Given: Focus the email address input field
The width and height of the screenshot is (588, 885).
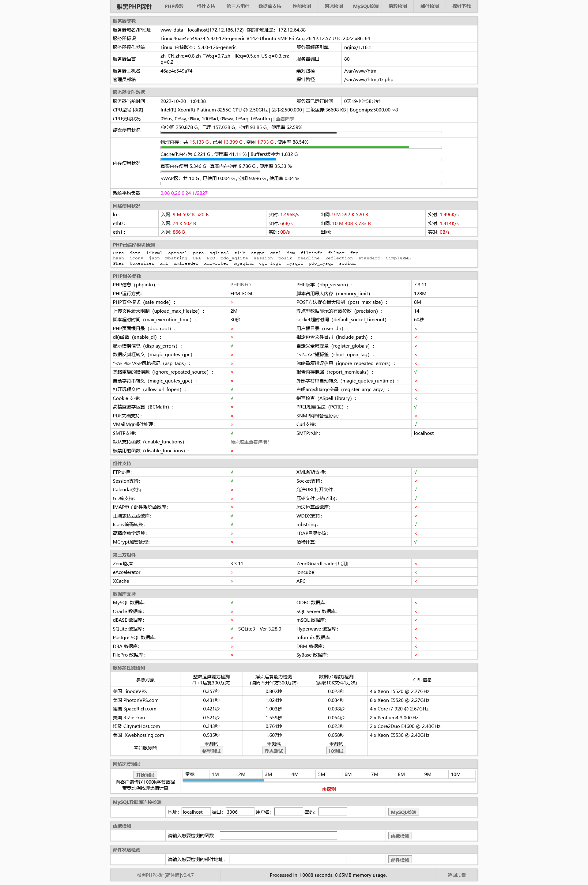Looking at the screenshot, I should point(287,860).
